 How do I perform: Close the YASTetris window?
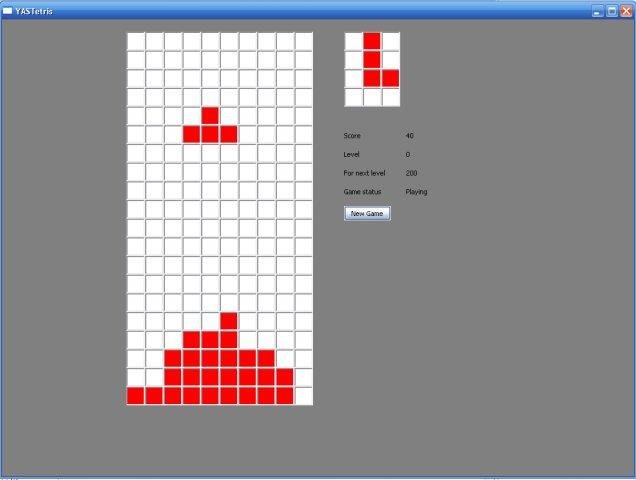(x=626, y=11)
